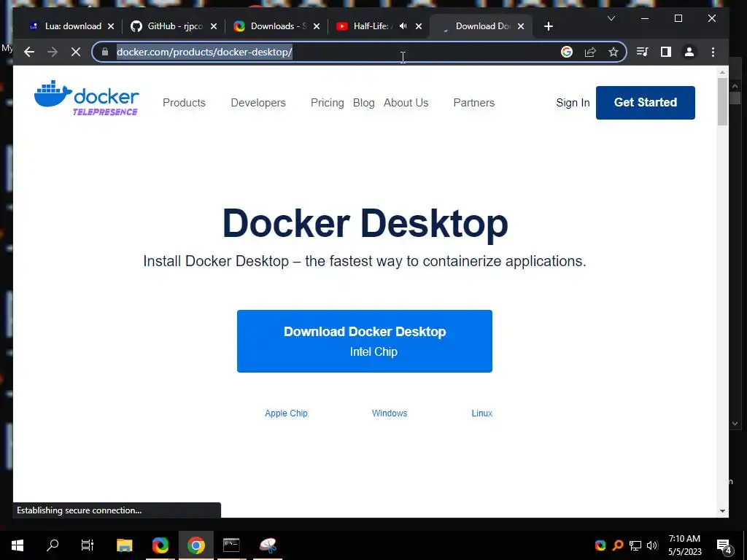Image resolution: width=747 pixels, height=560 pixels.
Task: Open the command prompt taskbar icon
Action: click(231, 545)
